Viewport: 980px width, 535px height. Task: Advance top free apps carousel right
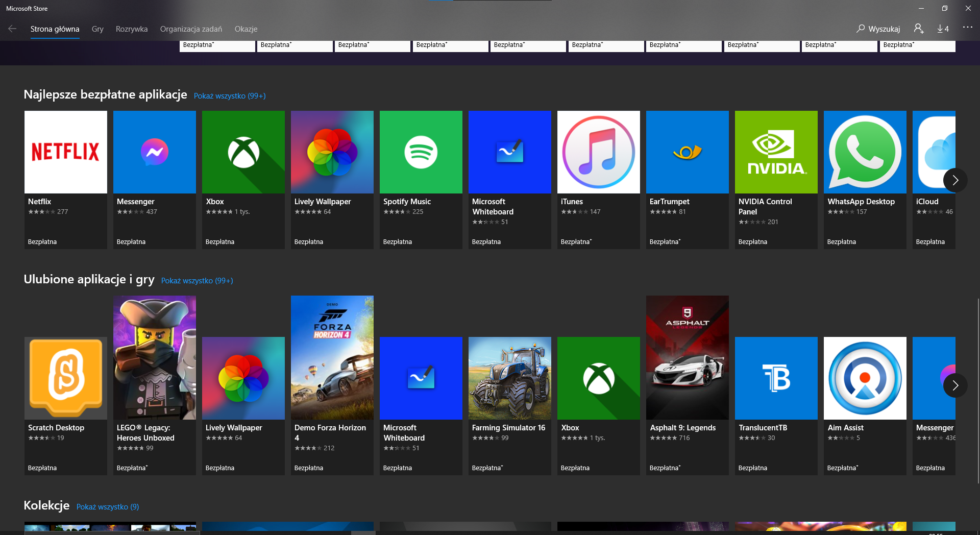coord(955,180)
